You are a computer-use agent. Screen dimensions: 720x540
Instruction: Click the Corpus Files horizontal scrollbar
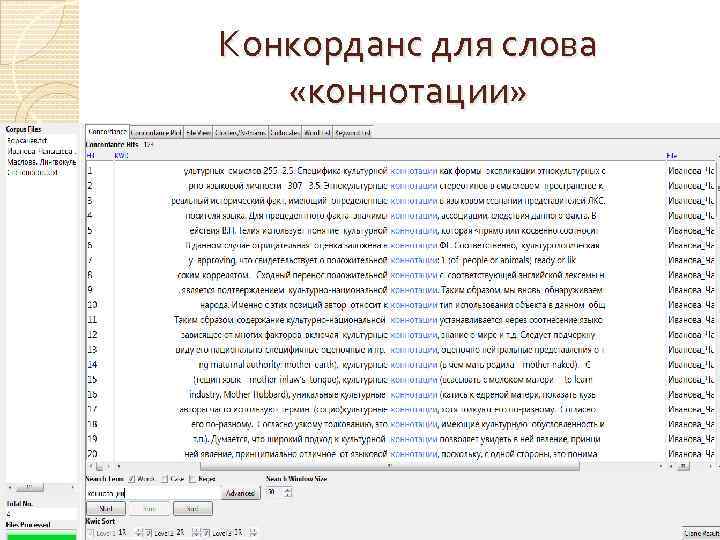point(28,487)
